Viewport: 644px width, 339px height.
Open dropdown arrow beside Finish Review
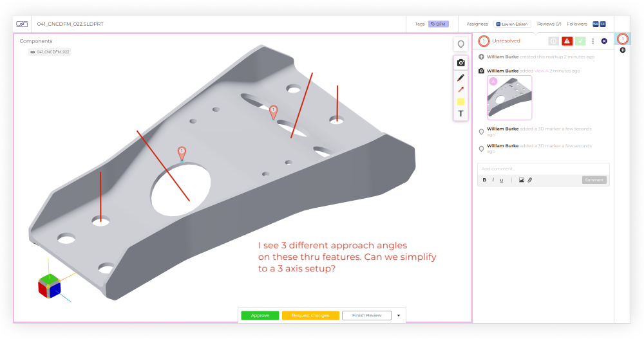coord(399,315)
